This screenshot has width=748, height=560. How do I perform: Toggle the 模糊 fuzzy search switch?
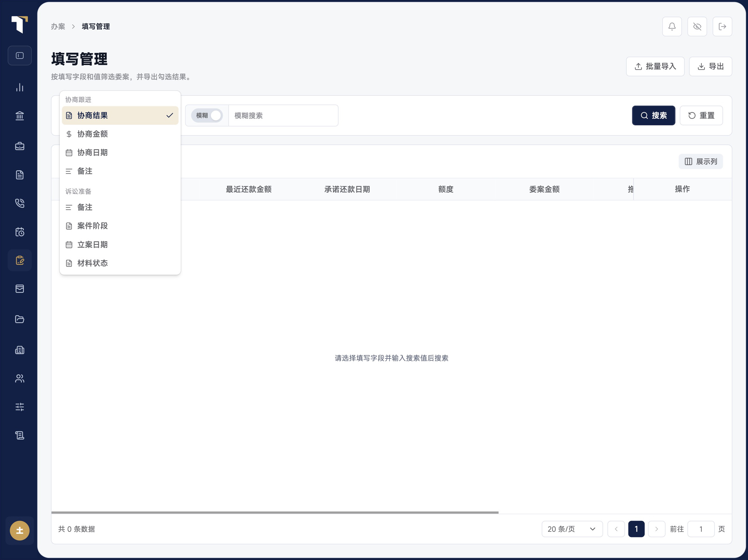(207, 116)
